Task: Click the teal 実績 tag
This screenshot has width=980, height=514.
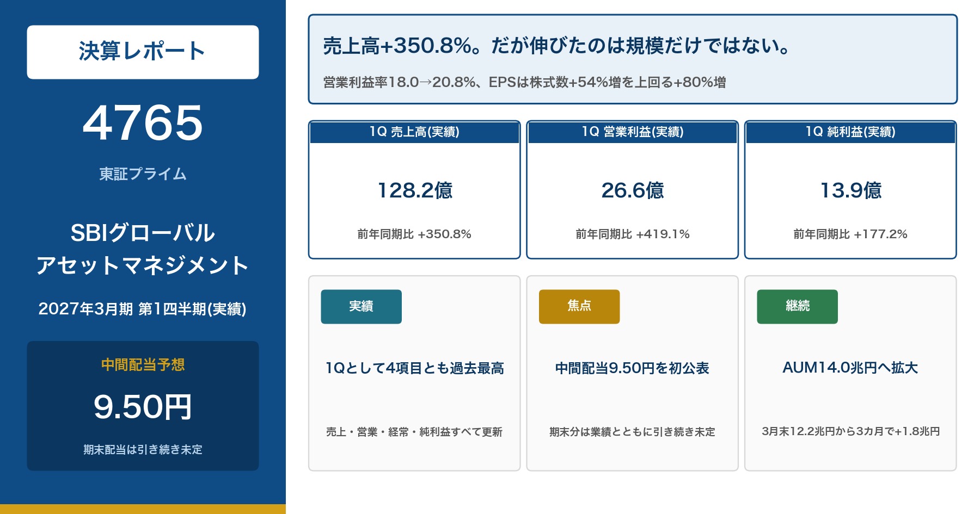Action: (x=361, y=307)
